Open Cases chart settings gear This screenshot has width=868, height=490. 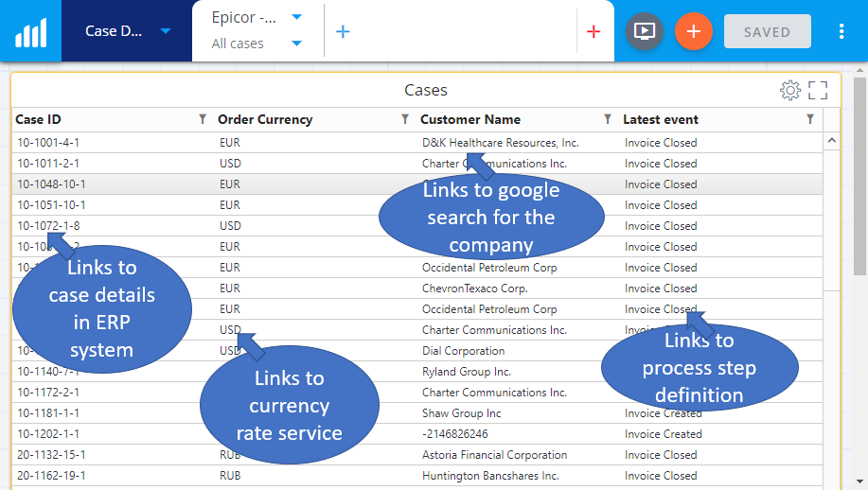coord(790,90)
